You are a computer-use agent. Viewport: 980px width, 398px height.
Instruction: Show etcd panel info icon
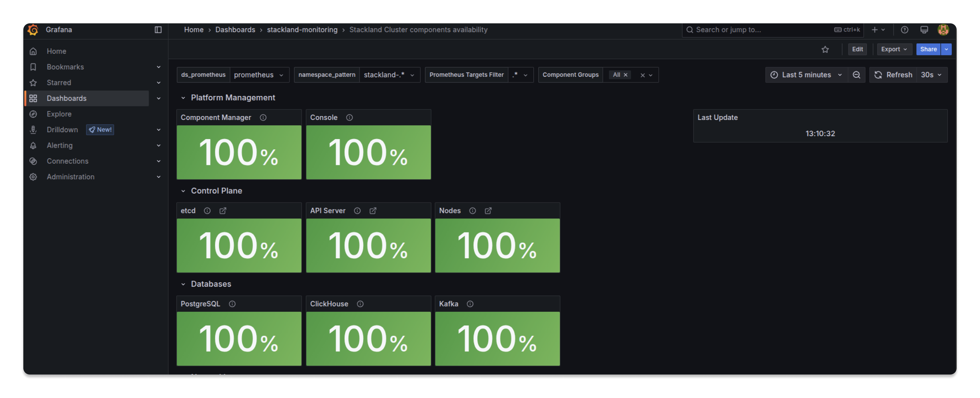point(207,211)
